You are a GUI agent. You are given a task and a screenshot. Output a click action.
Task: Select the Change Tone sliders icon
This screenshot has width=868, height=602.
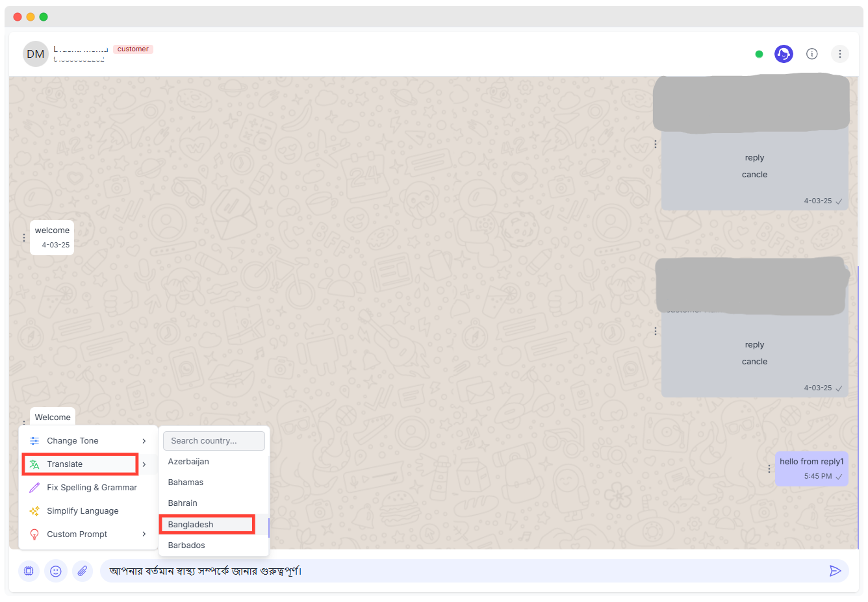pos(34,440)
